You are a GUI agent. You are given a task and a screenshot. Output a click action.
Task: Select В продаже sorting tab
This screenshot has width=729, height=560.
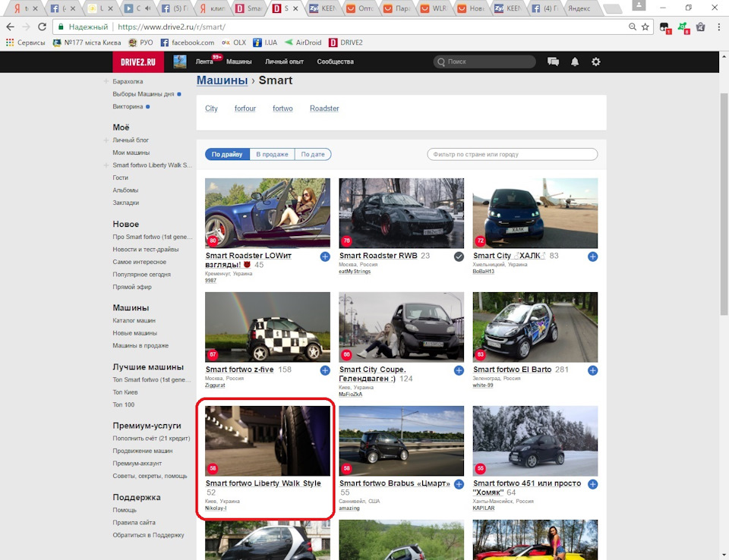point(272,154)
